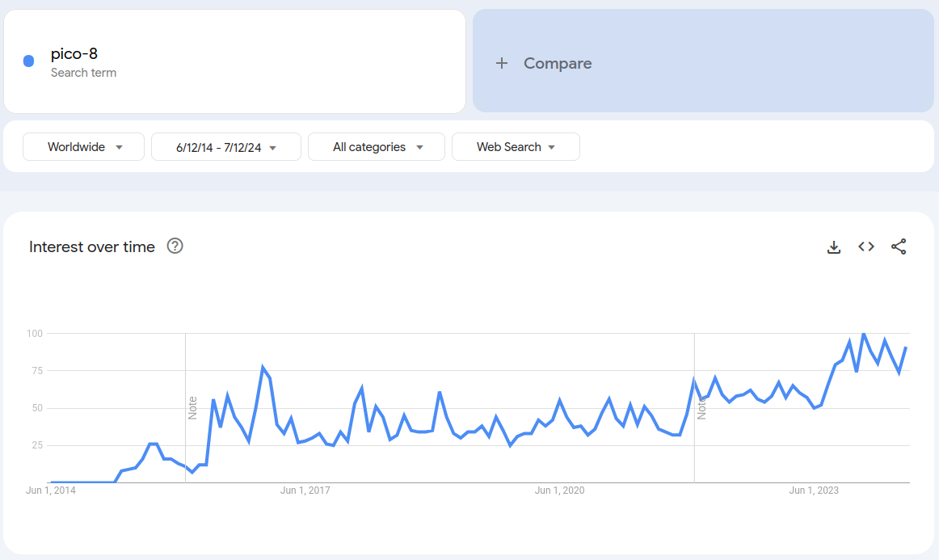Click the 100 value on the y-axis

[x=34, y=334]
